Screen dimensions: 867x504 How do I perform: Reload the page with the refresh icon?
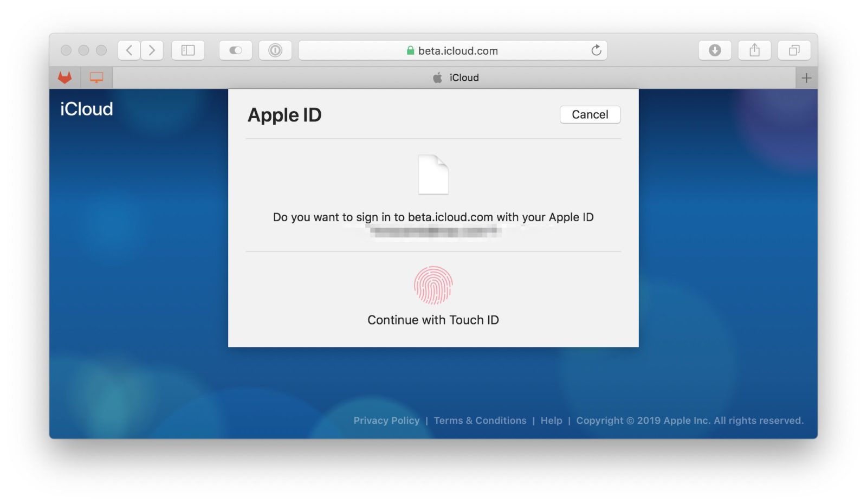pyautogui.click(x=596, y=50)
